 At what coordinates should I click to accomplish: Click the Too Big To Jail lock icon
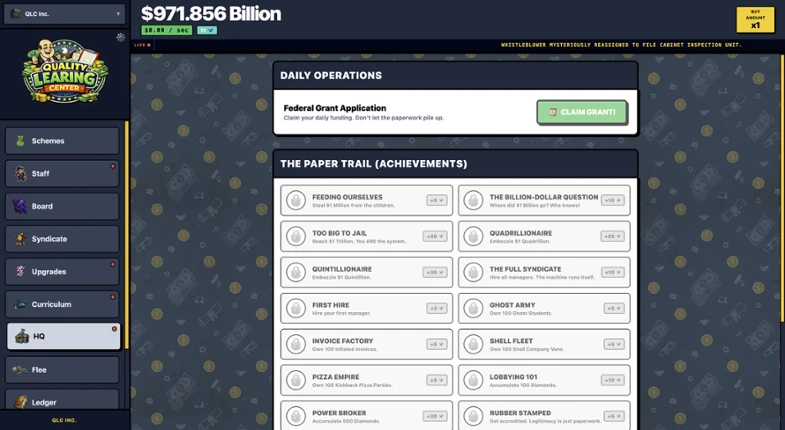pos(296,236)
